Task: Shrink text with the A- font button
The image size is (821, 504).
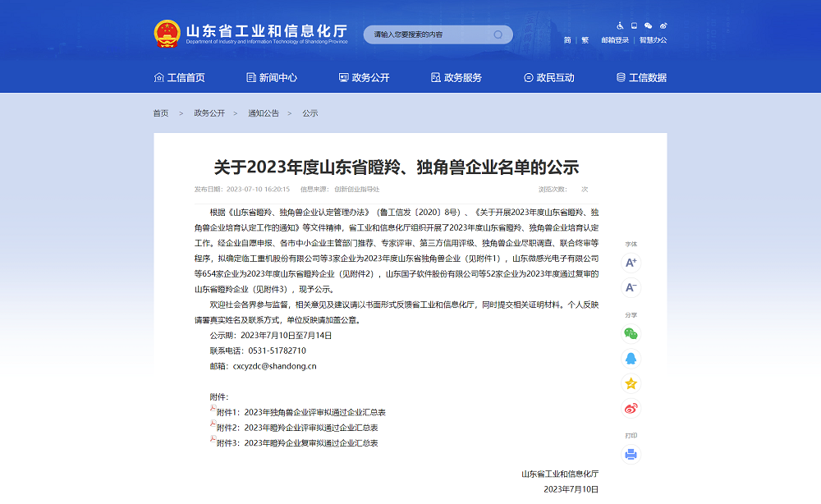Action: click(x=631, y=287)
